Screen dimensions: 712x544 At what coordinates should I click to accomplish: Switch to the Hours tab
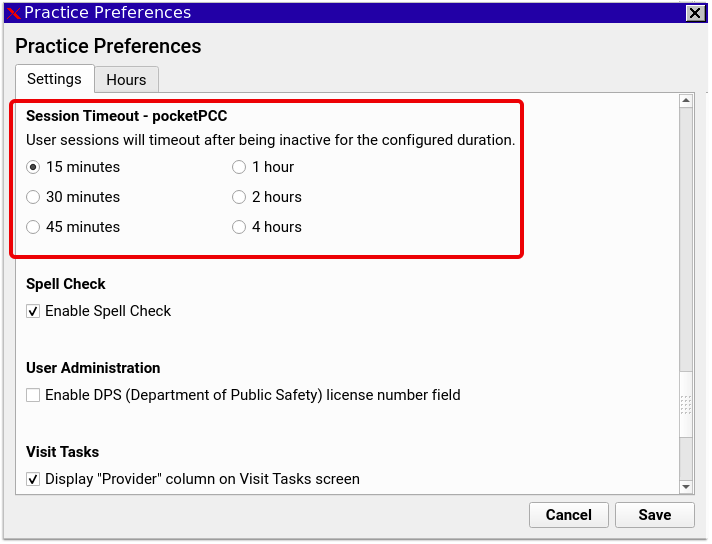point(126,79)
